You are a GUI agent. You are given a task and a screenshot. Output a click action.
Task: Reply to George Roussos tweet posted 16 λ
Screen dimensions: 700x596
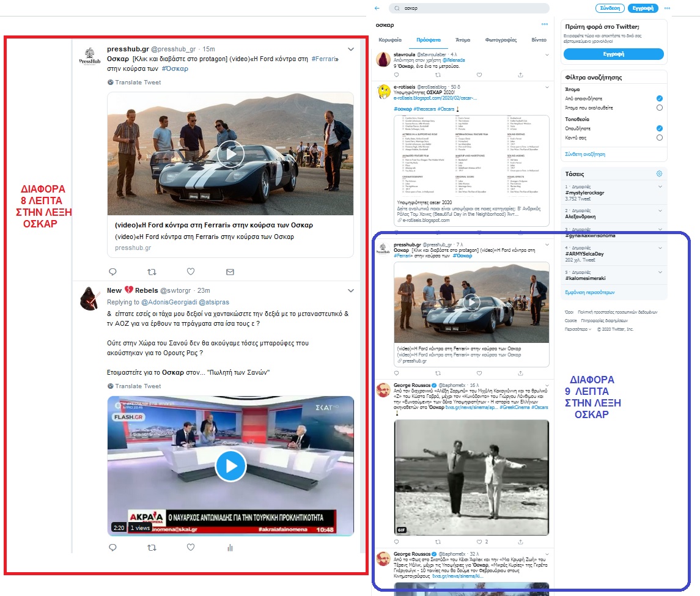tap(396, 542)
